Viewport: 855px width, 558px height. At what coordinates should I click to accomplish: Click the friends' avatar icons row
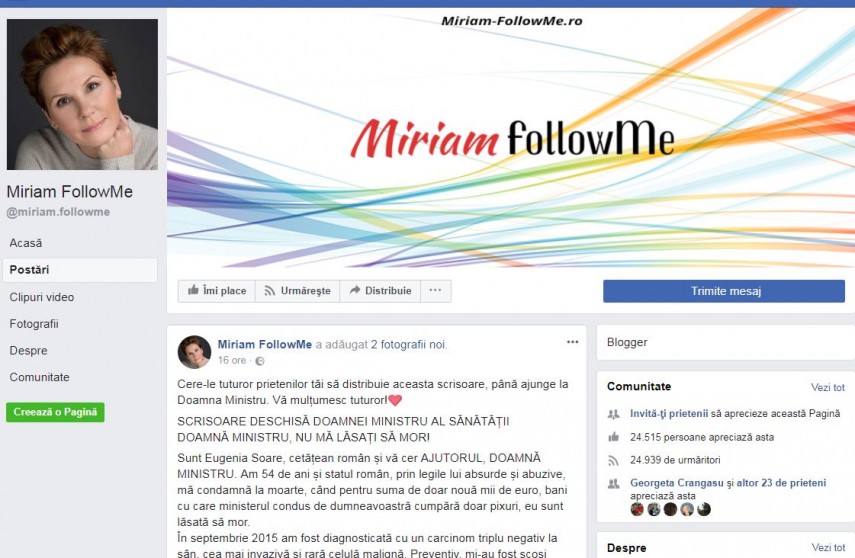click(670, 509)
